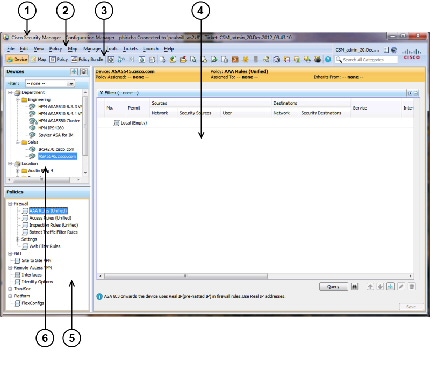Collapse the Remote Access VPN group
The width and height of the screenshot is (433, 369).
click(x=10, y=268)
